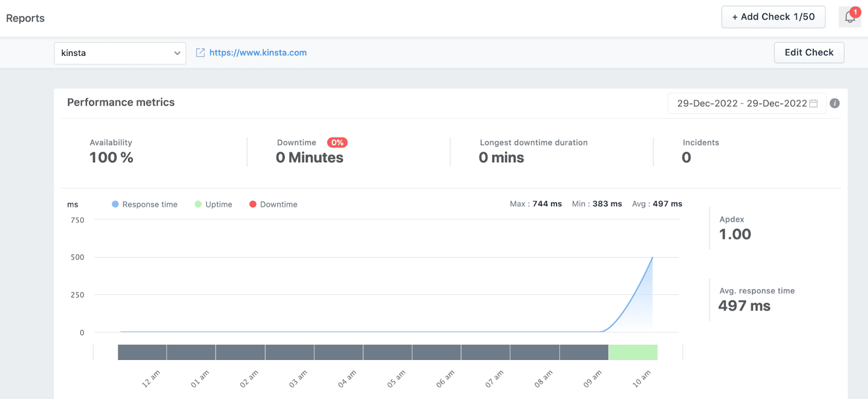Toggle Downtime legend series
The image size is (868, 399).
[x=273, y=205]
